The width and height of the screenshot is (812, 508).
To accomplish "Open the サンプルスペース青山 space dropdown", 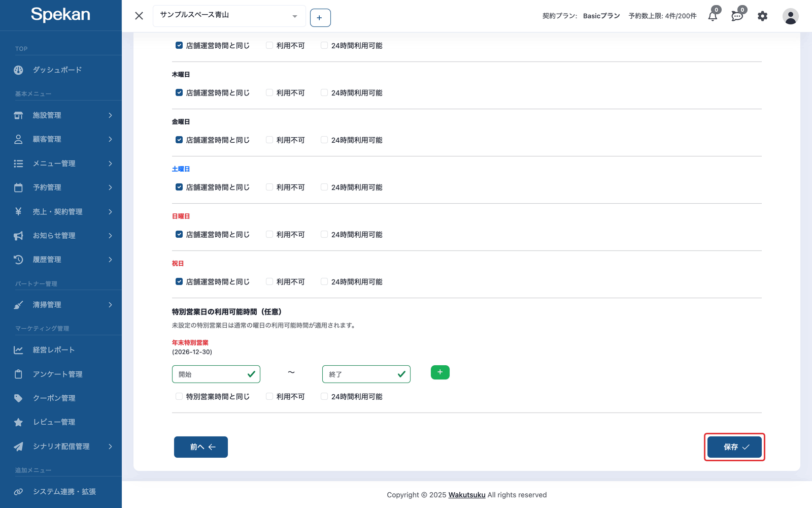I will (x=229, y=16).
